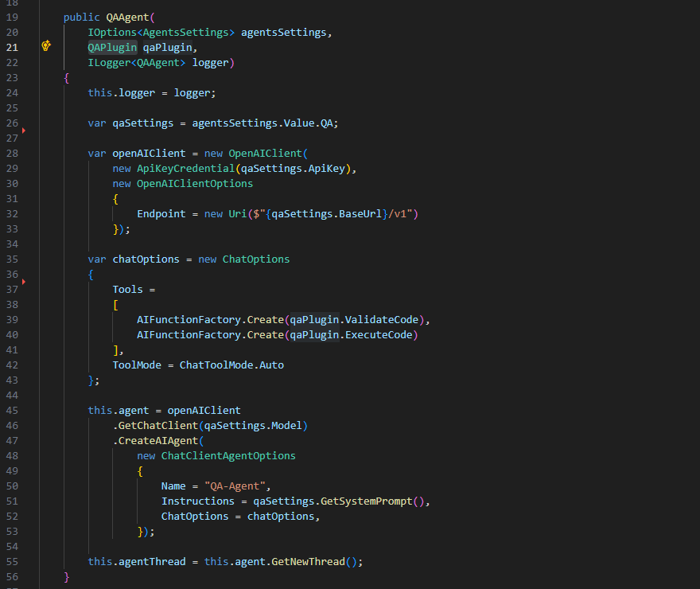
Task: Click the ILogger<QAAgent> type
Action: click(137, 63)
